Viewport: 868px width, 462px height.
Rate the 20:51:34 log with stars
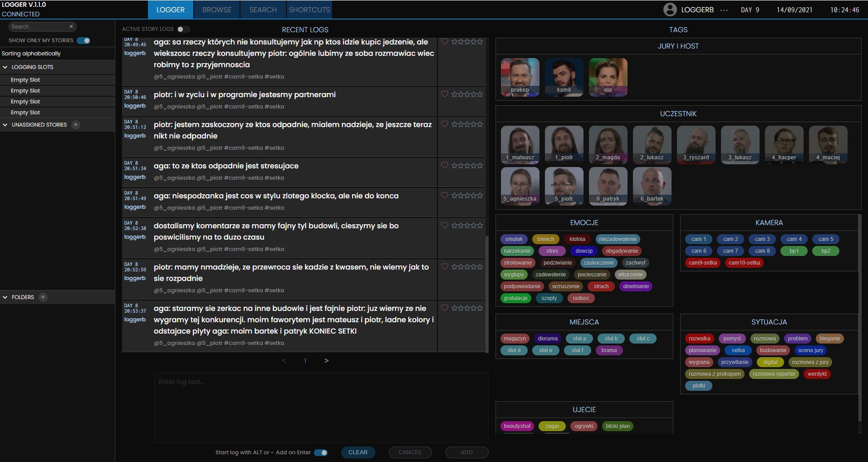467,166
